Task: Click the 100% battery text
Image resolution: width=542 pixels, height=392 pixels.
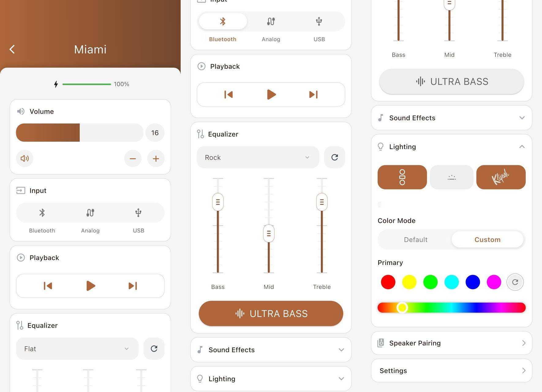Action: coord(122,84)
